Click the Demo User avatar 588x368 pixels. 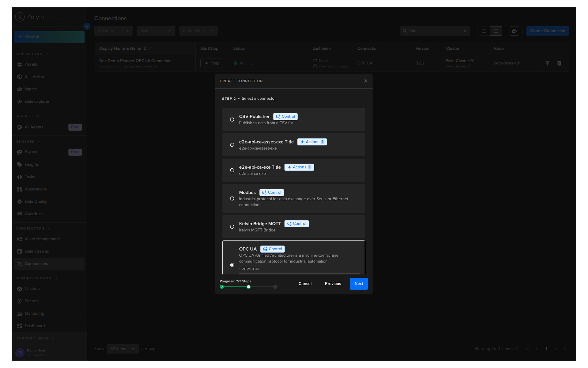click(20, 353)
